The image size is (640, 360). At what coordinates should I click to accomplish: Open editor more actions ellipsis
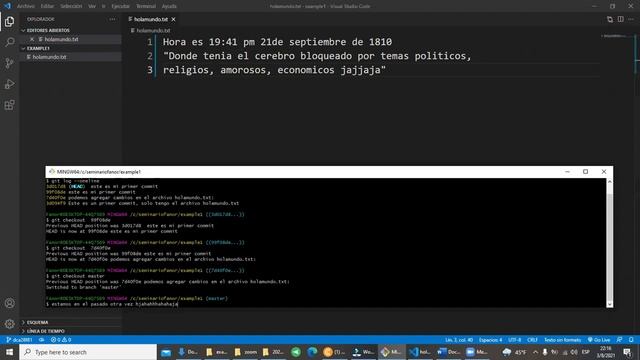point(631,19)
